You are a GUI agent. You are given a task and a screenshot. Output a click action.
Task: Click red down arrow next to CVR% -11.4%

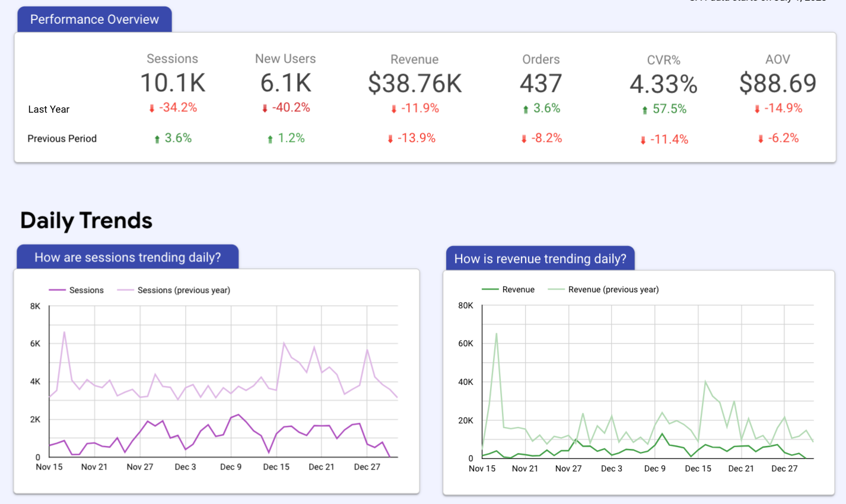click(x=643, y=141)
